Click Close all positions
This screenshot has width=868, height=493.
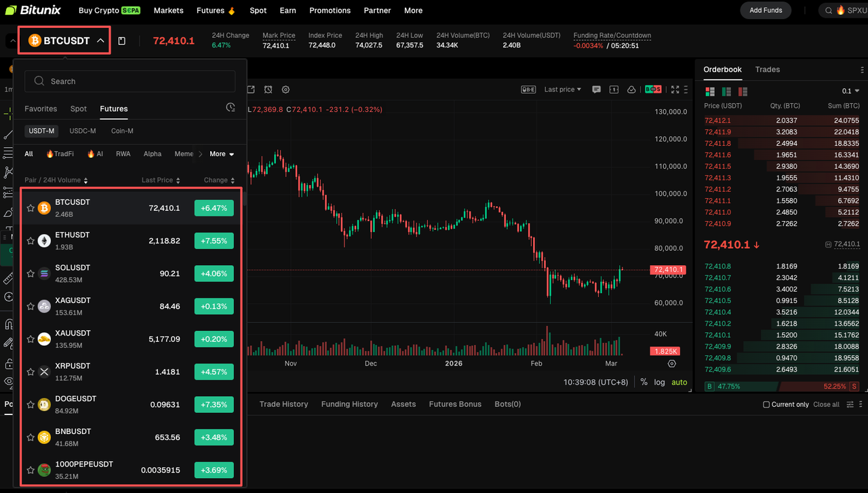[x=826, y=405]
